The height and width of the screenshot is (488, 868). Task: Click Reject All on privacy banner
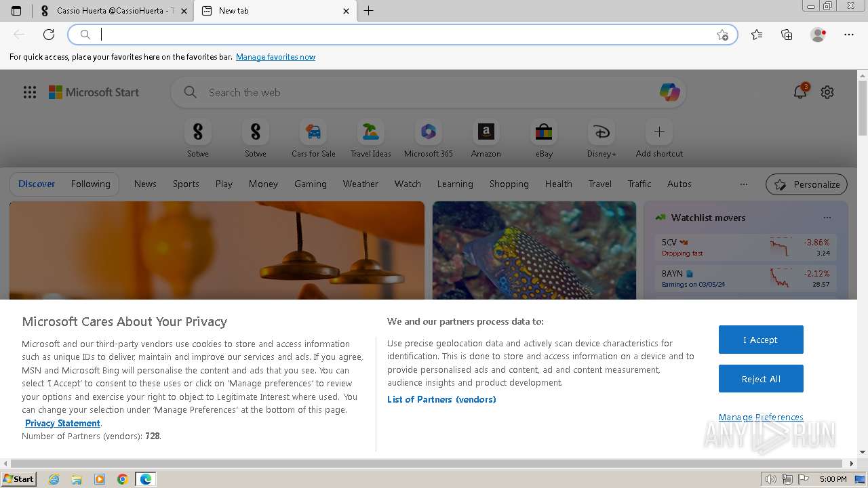761,379
